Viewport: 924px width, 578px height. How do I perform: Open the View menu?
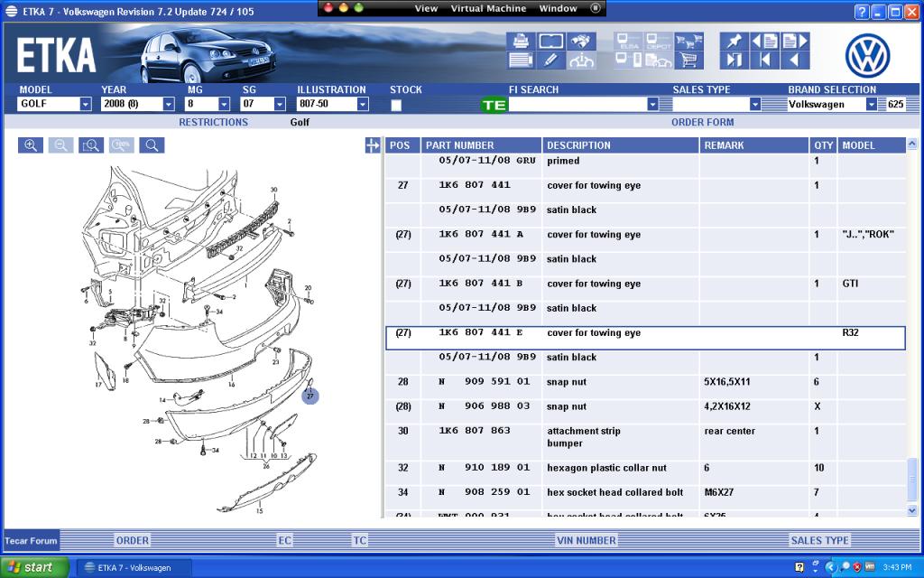click(426, 8)
